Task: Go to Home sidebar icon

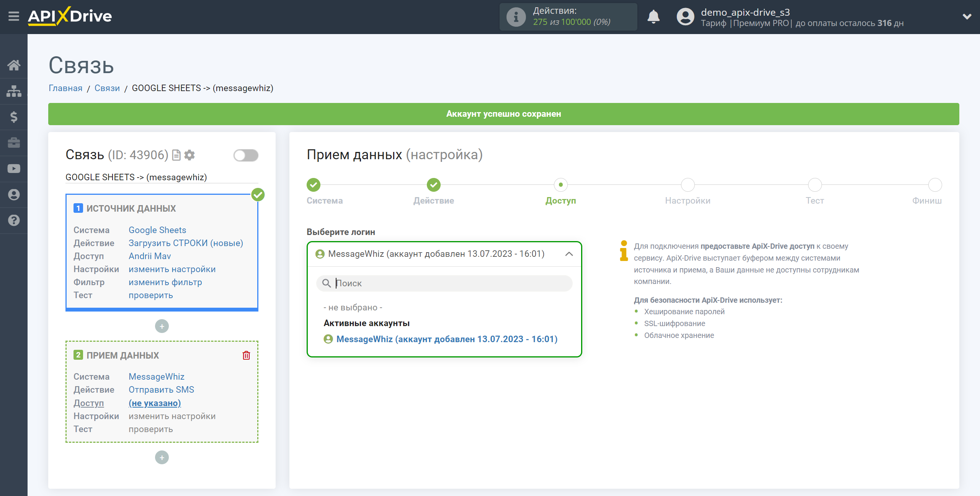Action: 14,65
